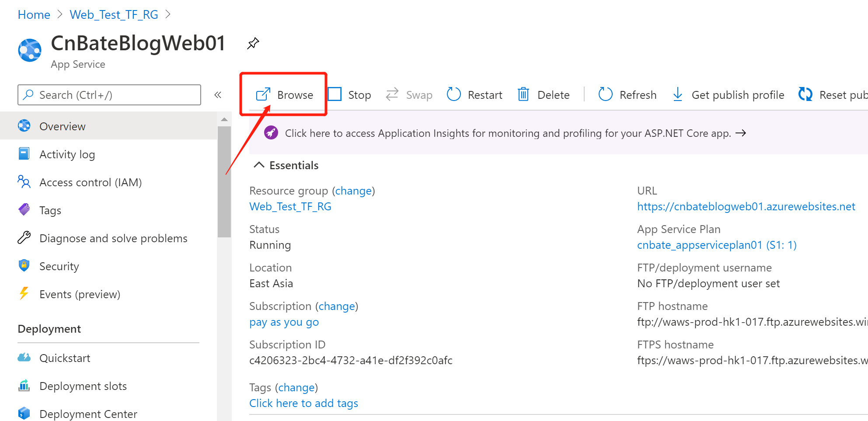
Task: Open Application Insights banner link
Action: [x=508, y=133]
